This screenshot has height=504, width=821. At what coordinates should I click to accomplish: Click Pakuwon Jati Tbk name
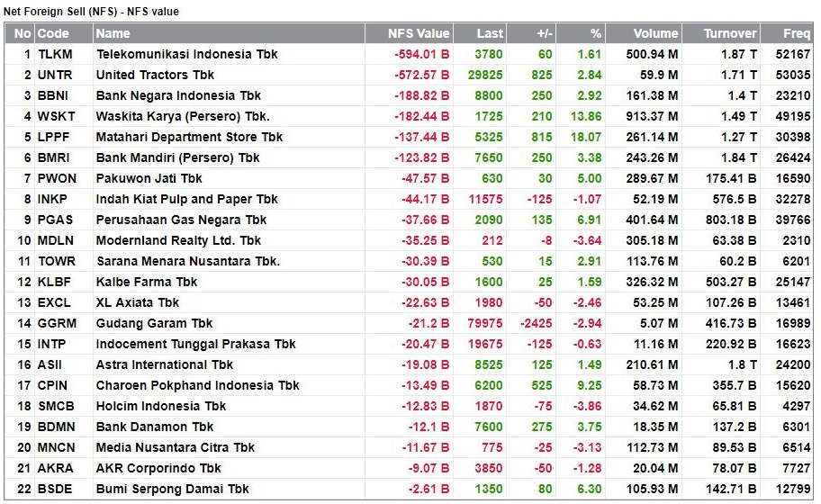coord(149,178)
